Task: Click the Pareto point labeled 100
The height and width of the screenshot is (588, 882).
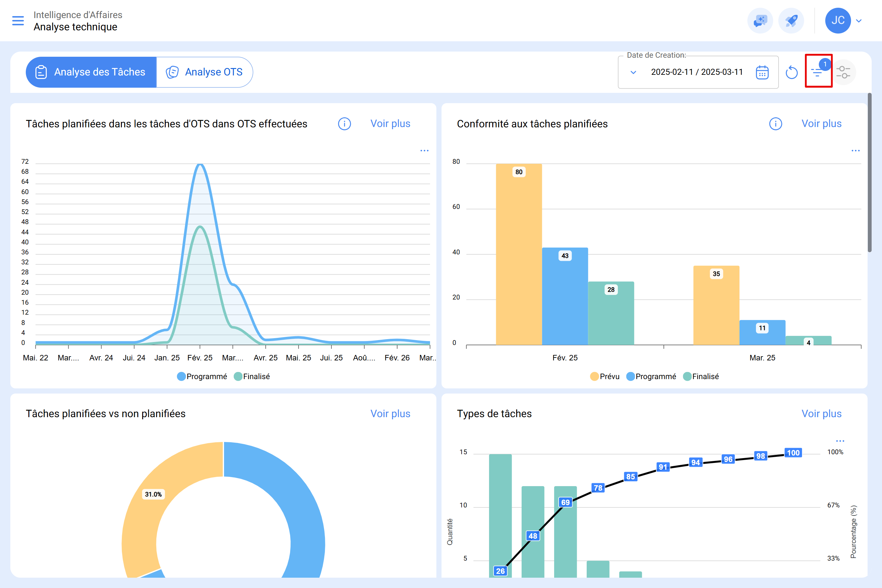Action: click(793, 453)
